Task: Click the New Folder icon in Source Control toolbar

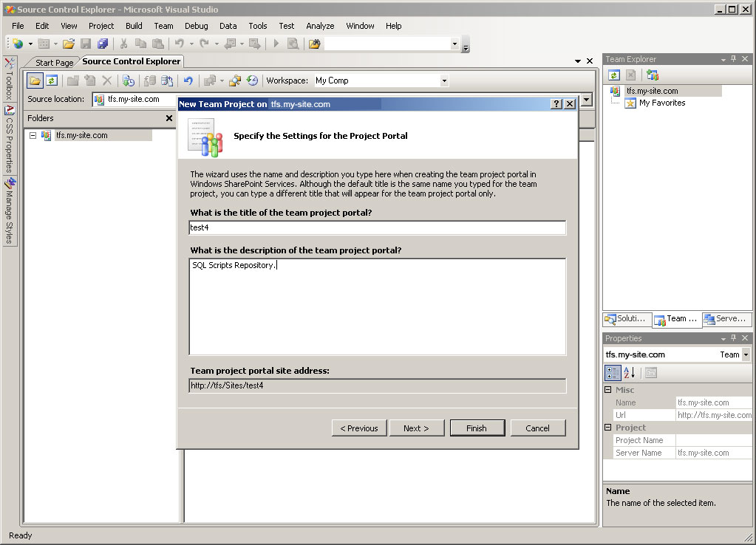Action: pyautogui.click(x=73, y=80)
